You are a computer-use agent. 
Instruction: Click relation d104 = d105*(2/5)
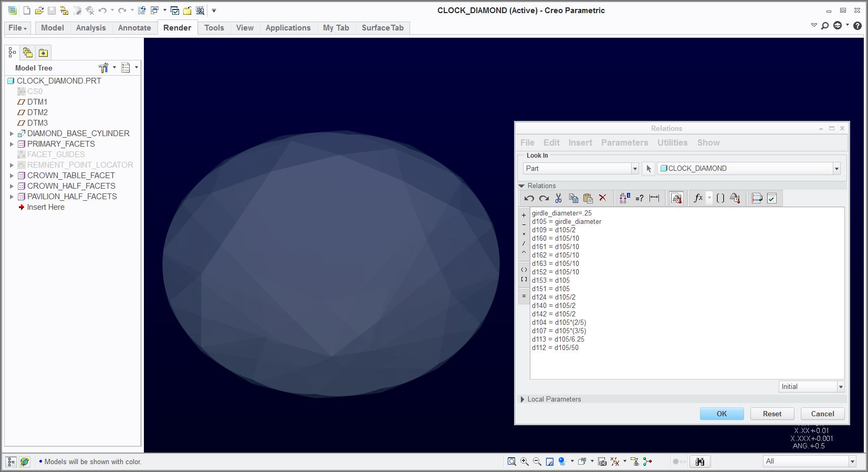559,322
